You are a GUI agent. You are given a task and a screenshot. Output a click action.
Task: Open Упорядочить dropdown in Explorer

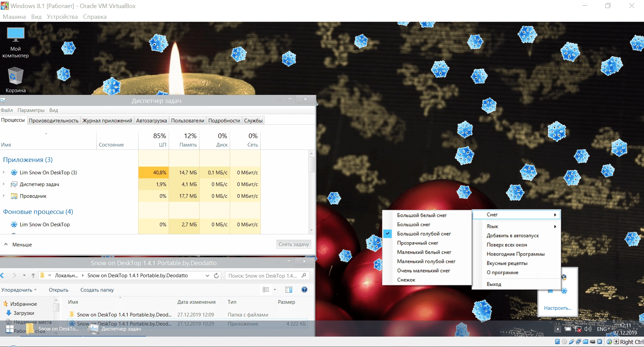tap(19, 290)
